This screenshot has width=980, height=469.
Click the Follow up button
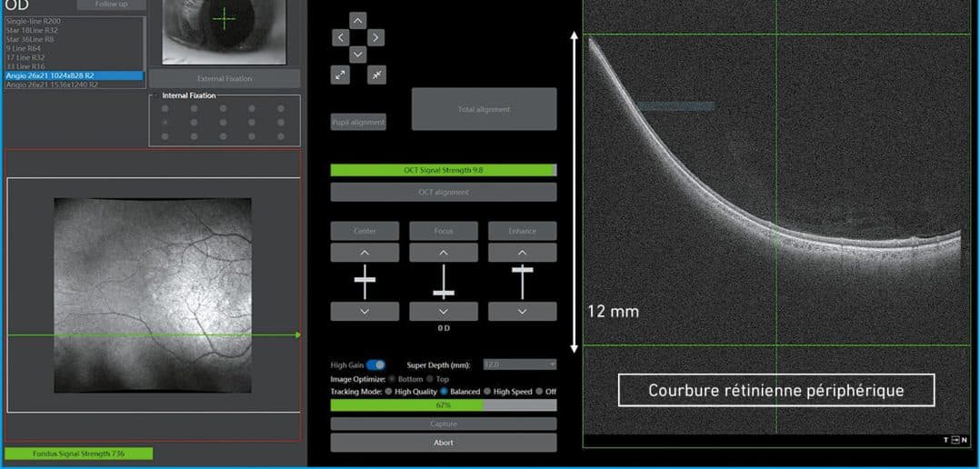pos(112,5)
